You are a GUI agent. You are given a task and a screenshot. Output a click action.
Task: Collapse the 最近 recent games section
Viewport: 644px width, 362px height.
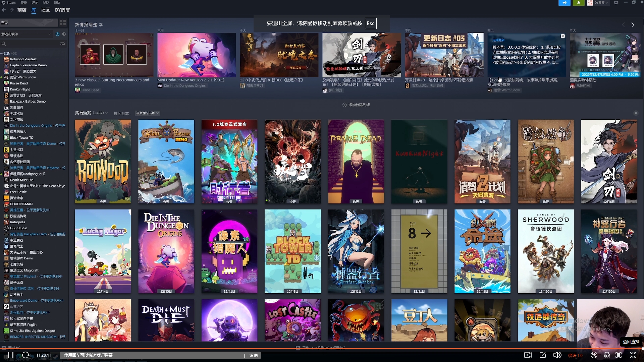point(2,53)
